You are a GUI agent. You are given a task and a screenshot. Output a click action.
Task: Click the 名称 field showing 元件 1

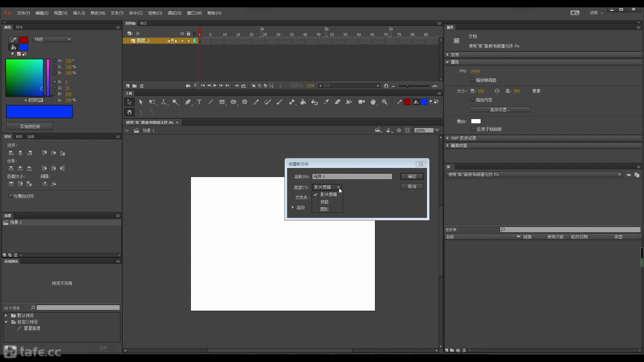(352, 176)
